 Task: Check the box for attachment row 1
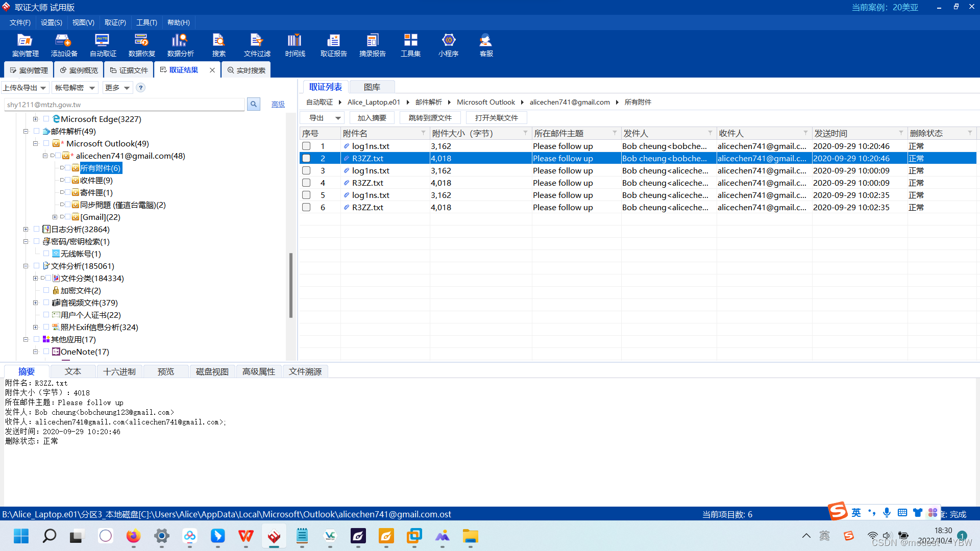coord(306,146)
